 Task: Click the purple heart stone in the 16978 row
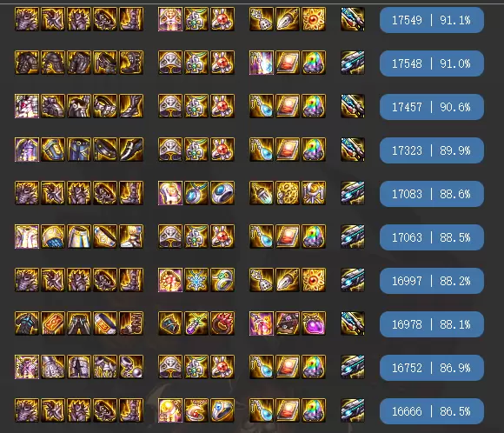click(314, 323)
